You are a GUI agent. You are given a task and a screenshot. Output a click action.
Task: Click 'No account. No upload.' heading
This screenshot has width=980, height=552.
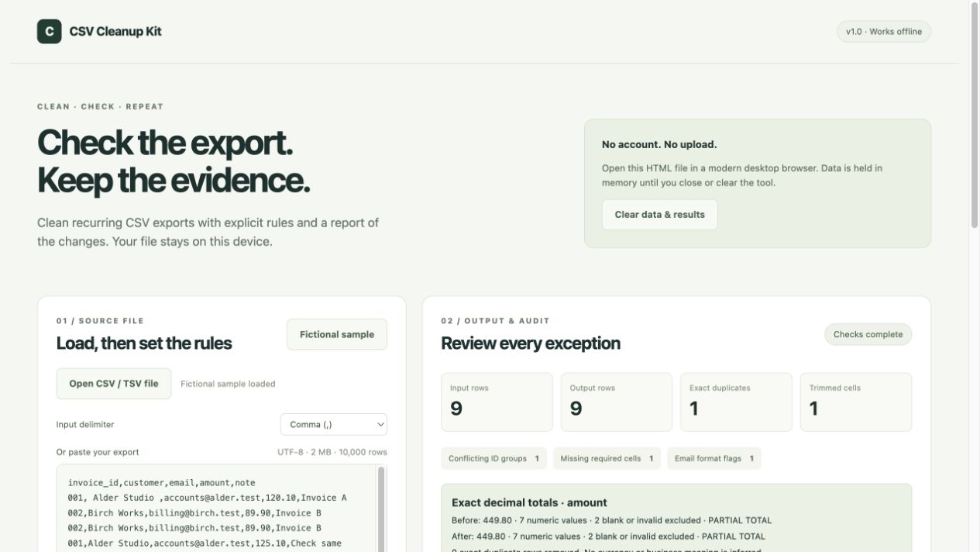tap(659, 144)
